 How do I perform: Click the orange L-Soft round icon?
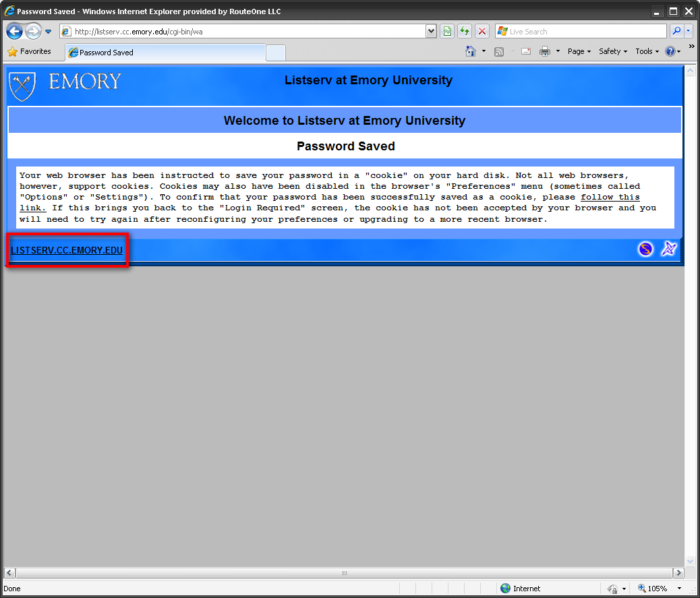(645, 249)
